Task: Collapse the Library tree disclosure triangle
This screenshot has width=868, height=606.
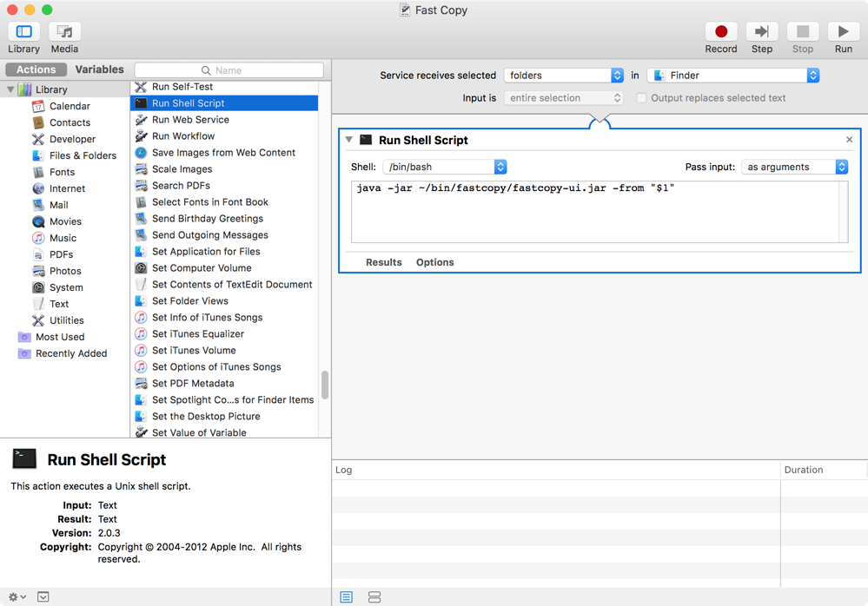Action: [x=10, y=89]
